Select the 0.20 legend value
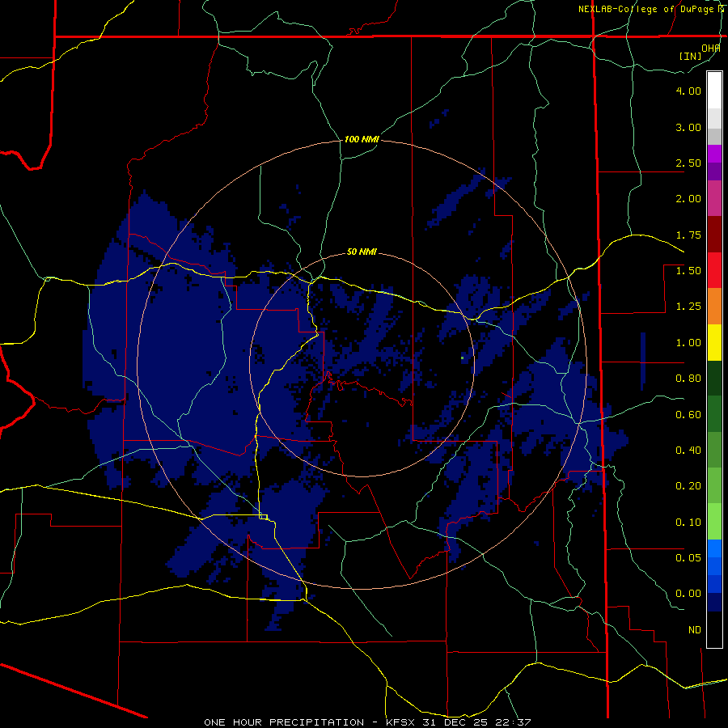 [688, 486]
